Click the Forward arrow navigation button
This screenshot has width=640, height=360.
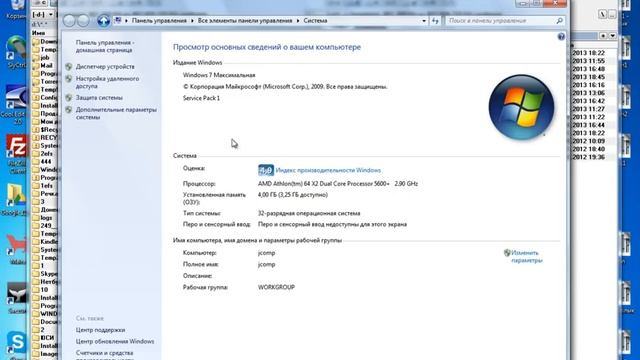pyautogui.click(x=83, y=20)
